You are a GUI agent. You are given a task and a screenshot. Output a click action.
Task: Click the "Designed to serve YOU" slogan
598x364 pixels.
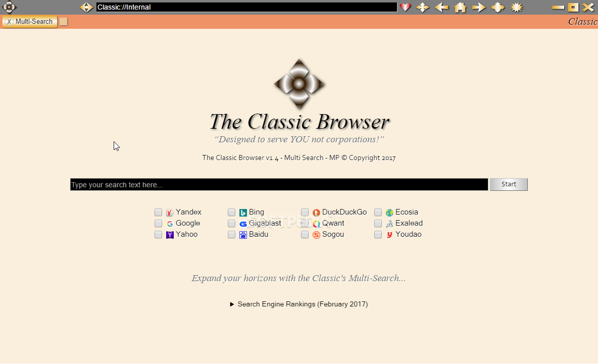point(300,139)
